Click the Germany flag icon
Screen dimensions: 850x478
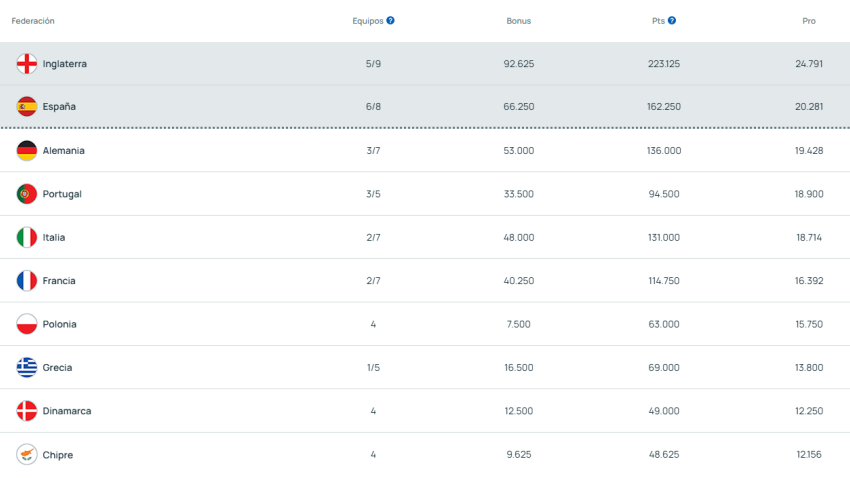pyautogui.click(x=27, y=151)
